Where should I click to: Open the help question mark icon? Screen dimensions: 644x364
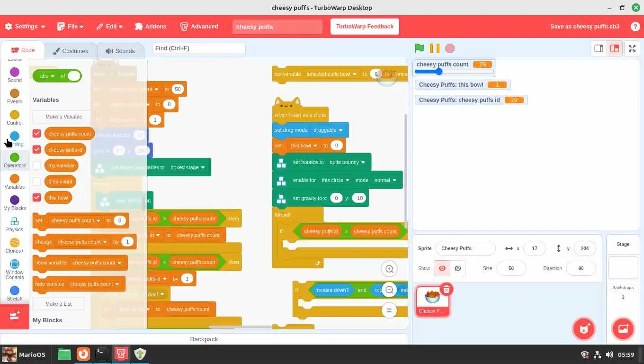point(635,27)
